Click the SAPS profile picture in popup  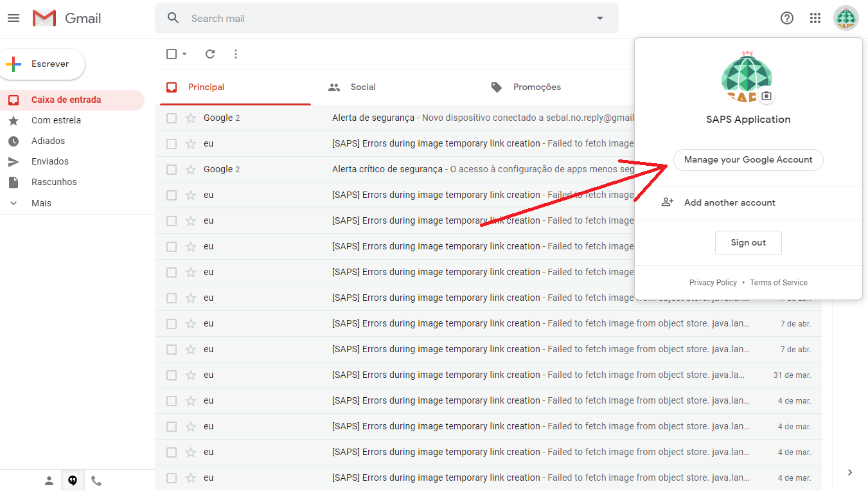(x=748, y=76)
